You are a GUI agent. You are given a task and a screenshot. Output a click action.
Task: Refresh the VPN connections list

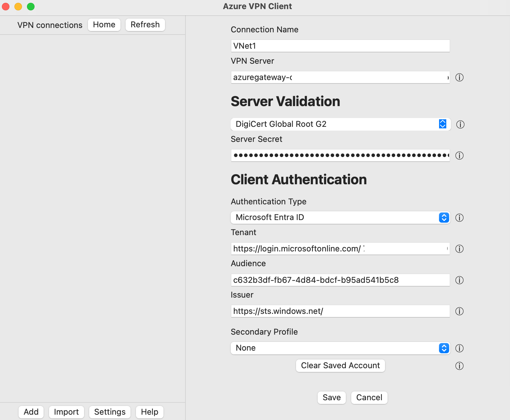click(x=145, y=24)
